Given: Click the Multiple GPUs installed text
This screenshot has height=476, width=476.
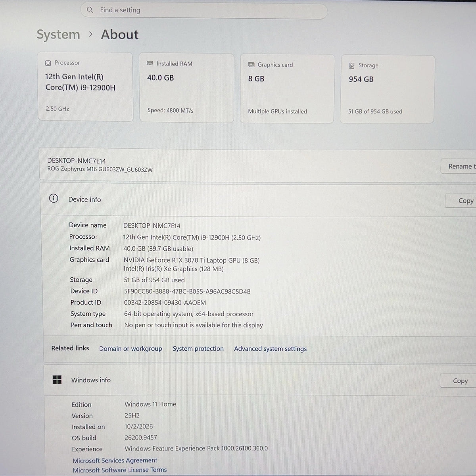Looking at the screenshot, I should click(x=278, y=111).
